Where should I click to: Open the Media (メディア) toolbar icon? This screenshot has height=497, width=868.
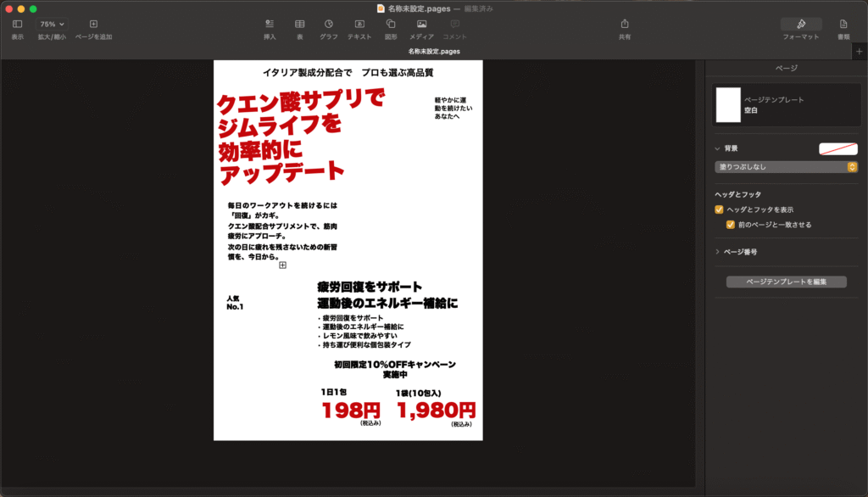click(422, 24)
